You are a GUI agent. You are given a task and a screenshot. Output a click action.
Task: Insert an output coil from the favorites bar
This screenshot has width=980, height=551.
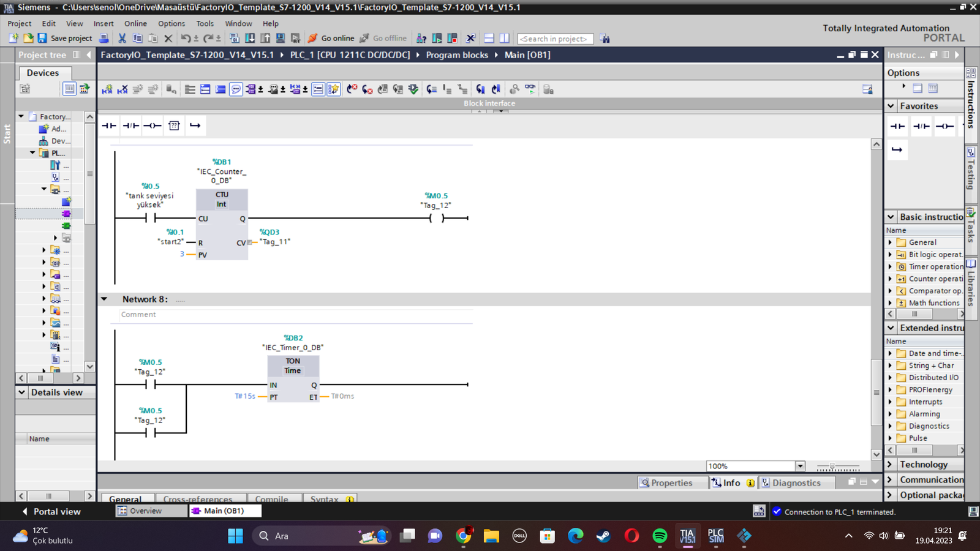pos(153,126)
